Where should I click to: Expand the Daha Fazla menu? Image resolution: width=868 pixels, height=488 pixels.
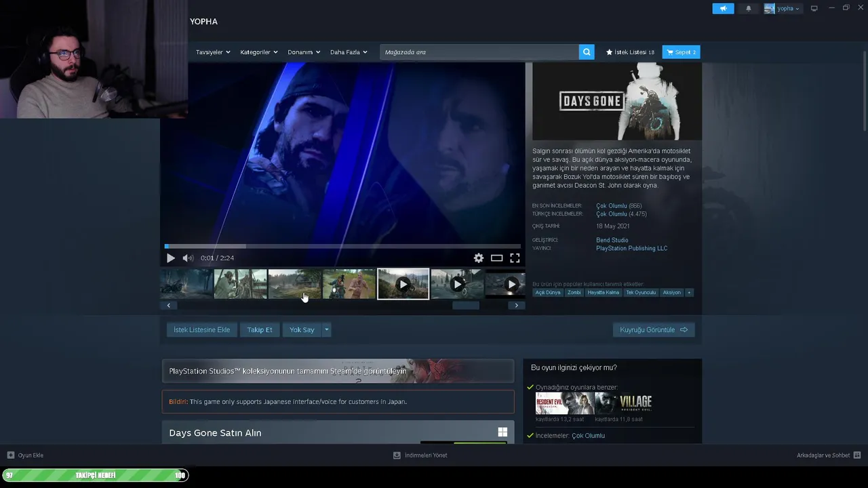click(349, 52)
